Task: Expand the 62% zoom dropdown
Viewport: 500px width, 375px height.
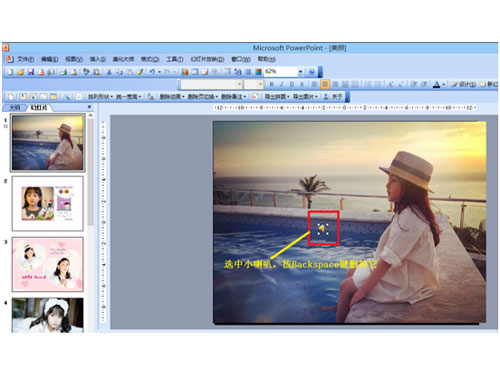Action: pyautogui.click(x=300, y=72)
